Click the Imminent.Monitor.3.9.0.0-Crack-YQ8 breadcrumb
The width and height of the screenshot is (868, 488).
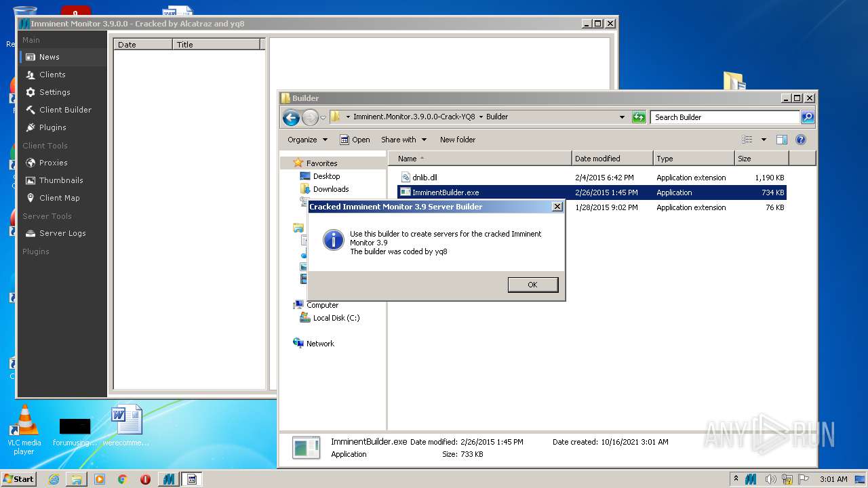[414, 117]
